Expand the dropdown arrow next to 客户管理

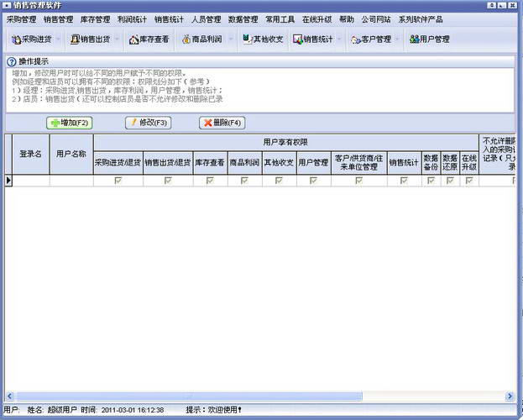(398, 39)
